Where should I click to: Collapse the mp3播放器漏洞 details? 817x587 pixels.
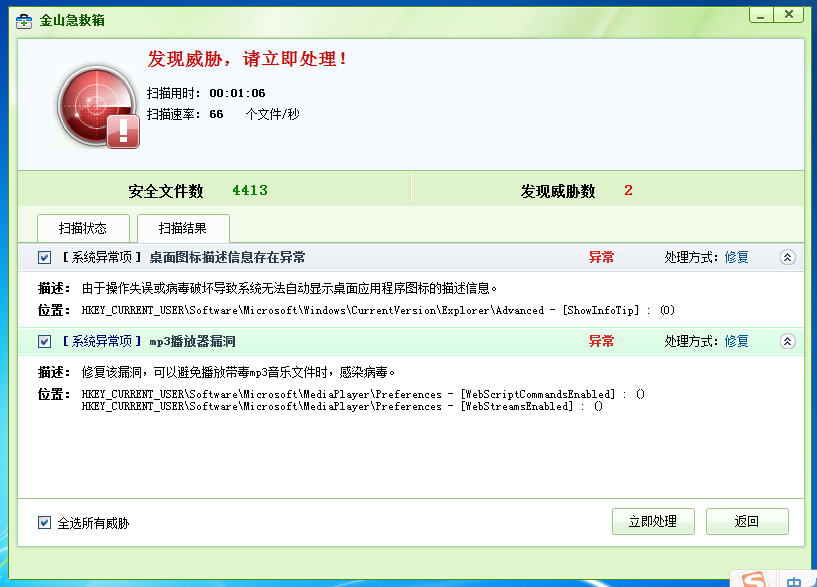787,341
